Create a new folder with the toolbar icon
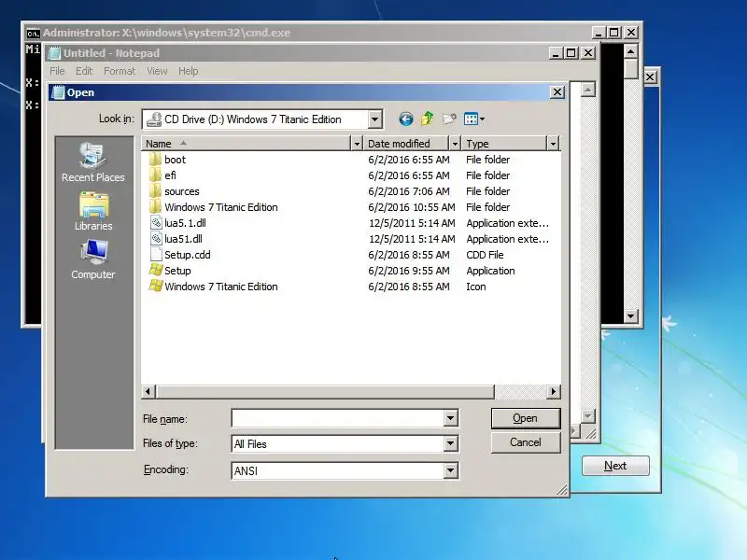 pyautogui.click(x=449, y=119)
